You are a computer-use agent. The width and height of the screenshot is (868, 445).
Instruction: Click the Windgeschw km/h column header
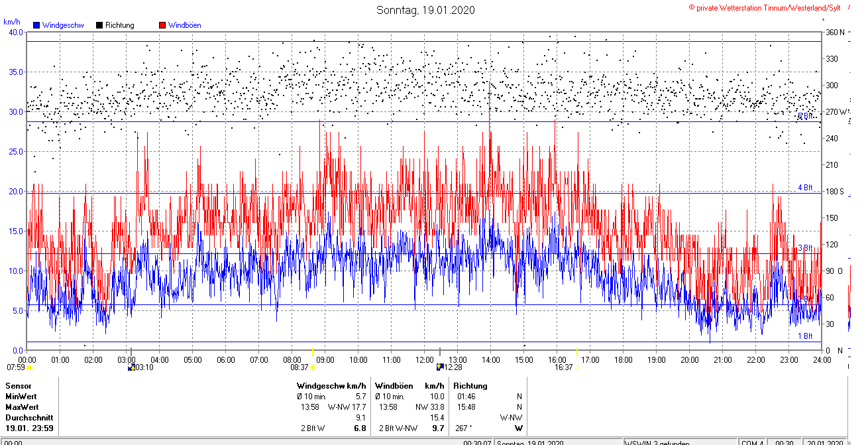pyautogui.click(x=331, y=385)
